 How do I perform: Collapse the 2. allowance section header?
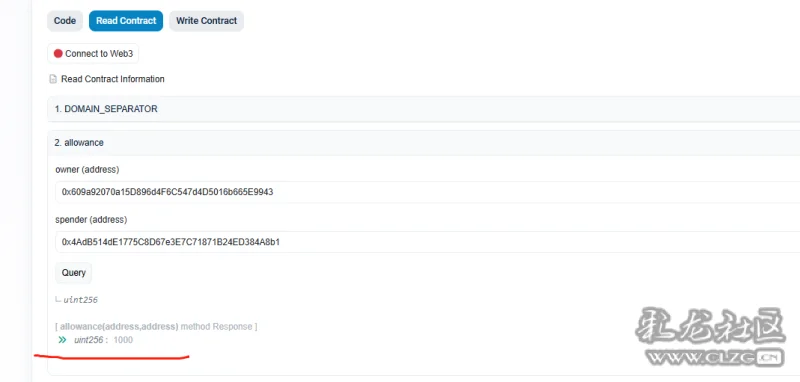pos(423,143)
